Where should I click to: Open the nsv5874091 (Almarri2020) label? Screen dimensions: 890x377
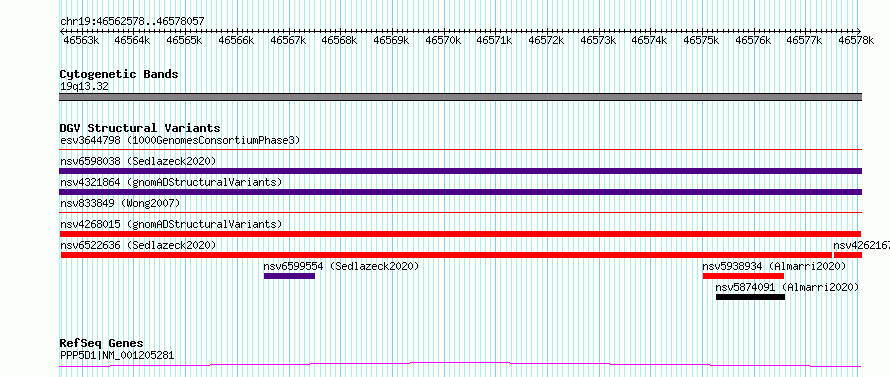[x=787, y=288]
